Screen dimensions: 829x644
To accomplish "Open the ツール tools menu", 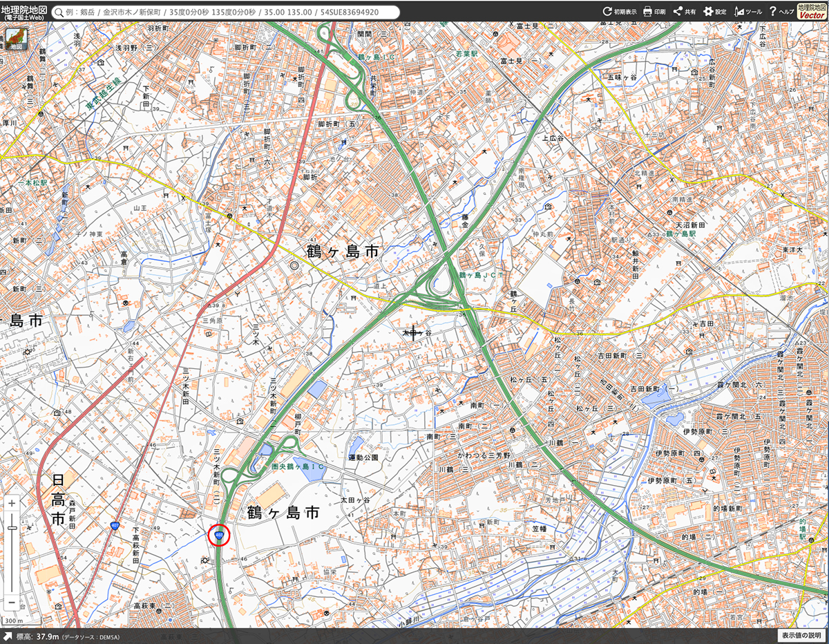I will 748,12.
